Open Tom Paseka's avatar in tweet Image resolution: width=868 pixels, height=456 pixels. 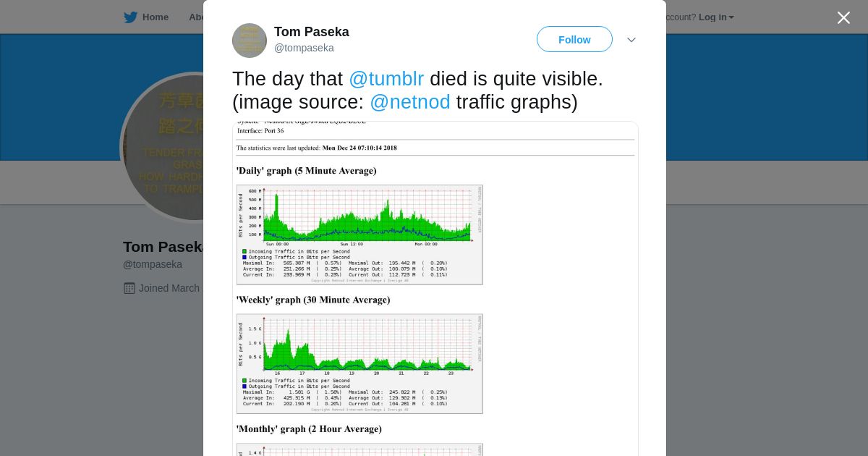click(250, 41)
